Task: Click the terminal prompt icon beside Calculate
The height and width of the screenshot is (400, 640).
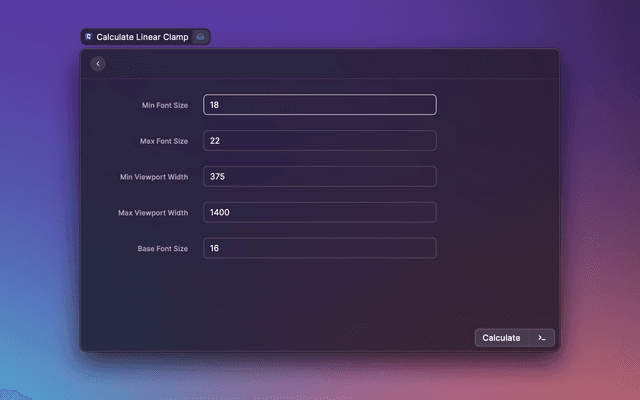Action: (x=541, y=338)
